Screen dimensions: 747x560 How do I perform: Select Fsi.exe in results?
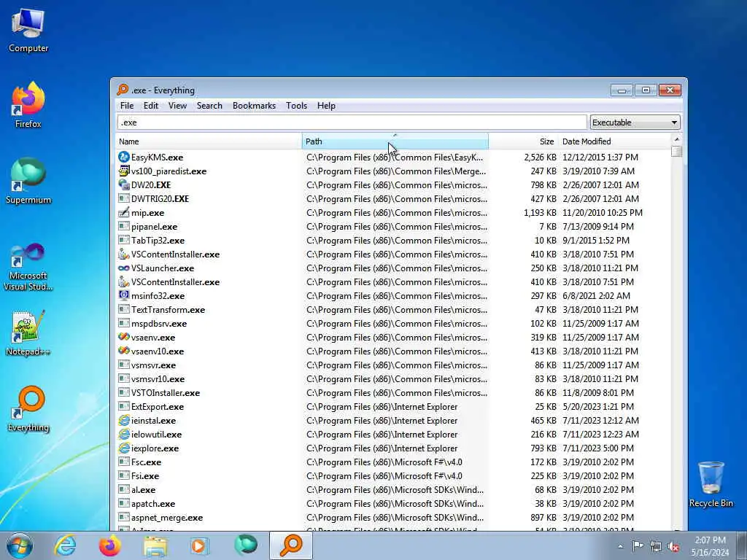[x=145, y=475]
